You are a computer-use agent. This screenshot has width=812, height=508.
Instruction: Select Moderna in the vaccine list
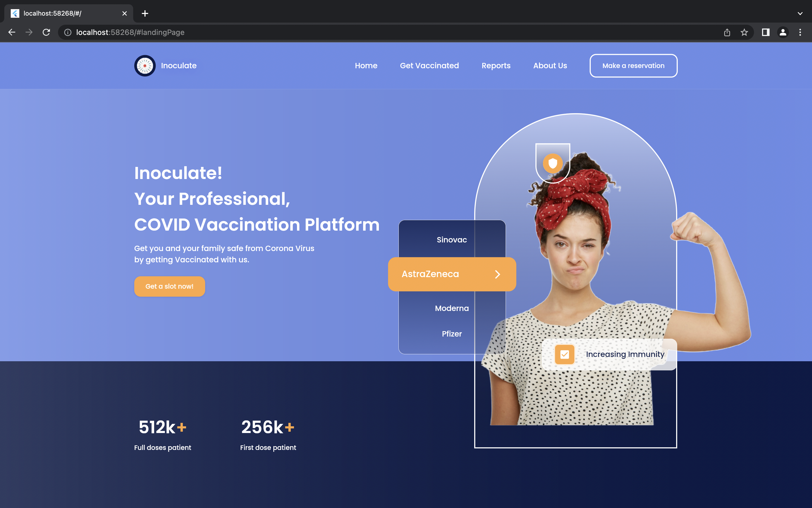452,308
